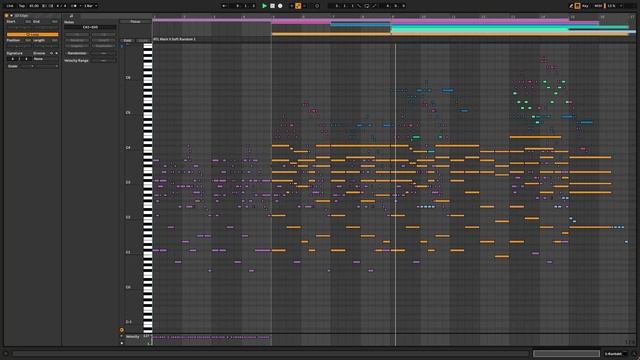Toggle Draw Mode pencil icon
Image resolution: width=640 pixels, height=360 pixels.
coord(571,6)
